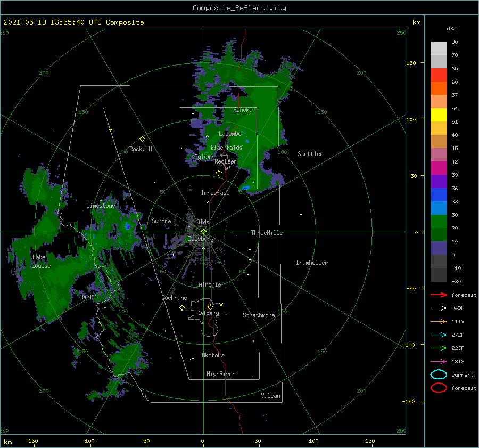Select the Sundre label

(x=161, y=221)
